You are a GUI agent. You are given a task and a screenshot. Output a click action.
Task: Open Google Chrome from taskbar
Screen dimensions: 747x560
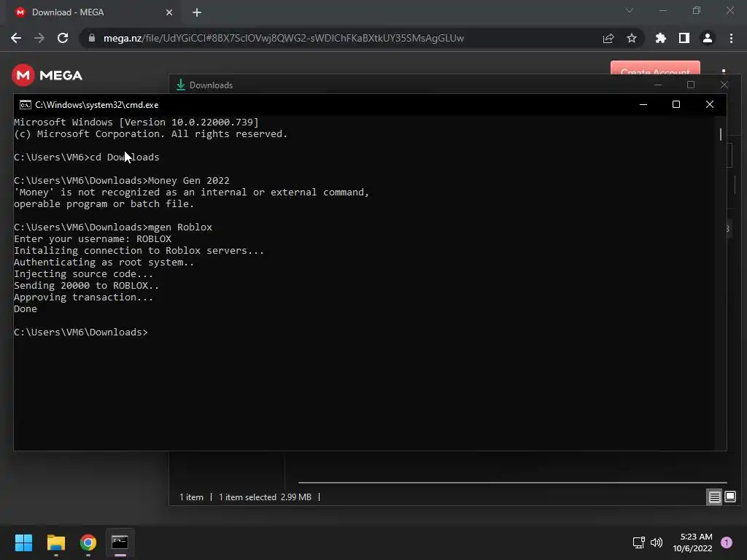coord(88,542)
